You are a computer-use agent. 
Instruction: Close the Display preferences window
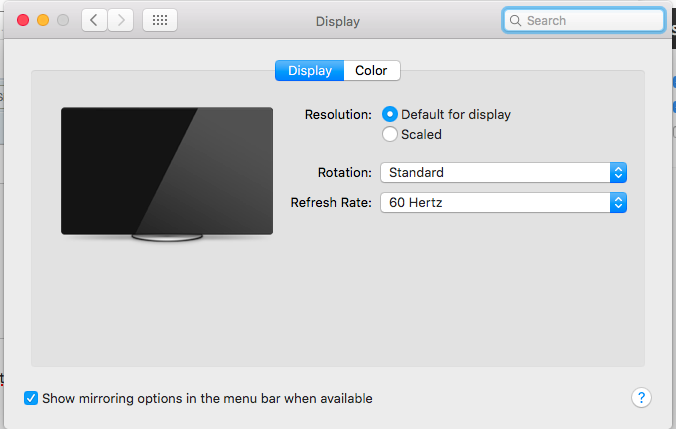tap(23, 20)
